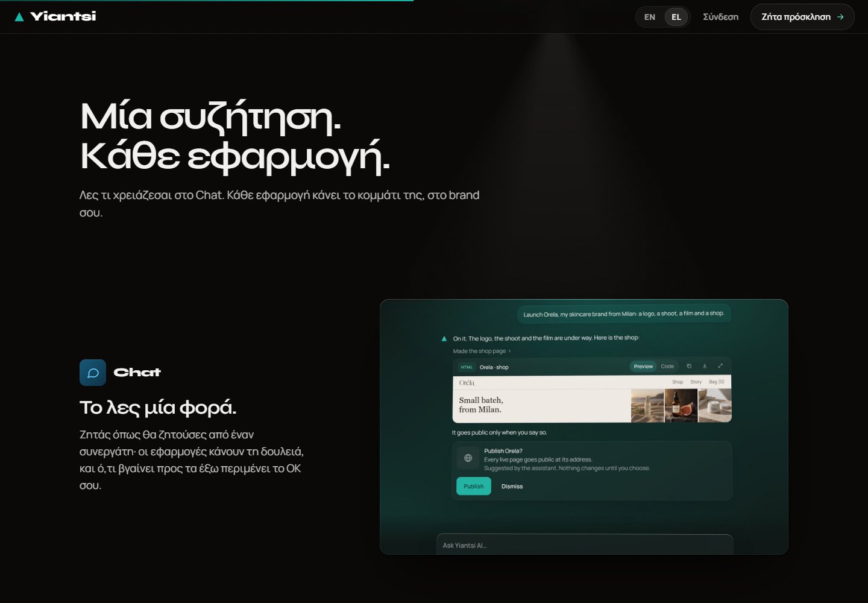Image resolution: width=868 pixels, height=603 pixels.
Task: Expand the 'Made the shop page' details
Action: pos(482,351)
